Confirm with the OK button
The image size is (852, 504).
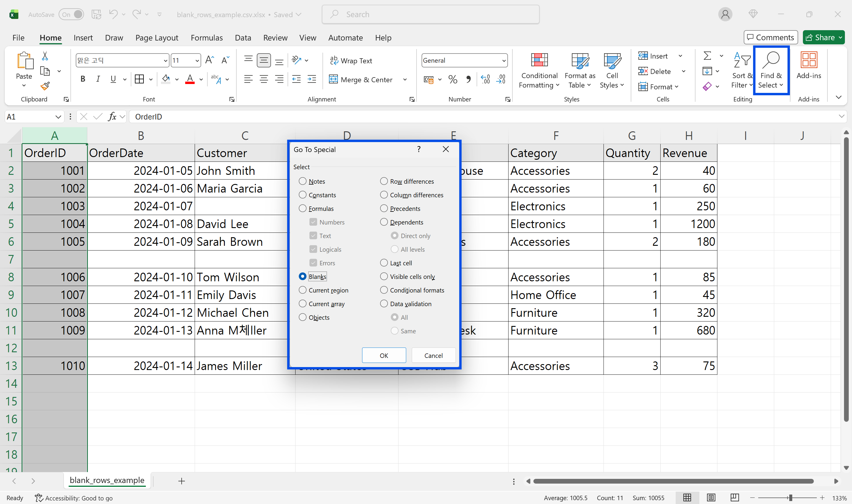tap(384, 355)
